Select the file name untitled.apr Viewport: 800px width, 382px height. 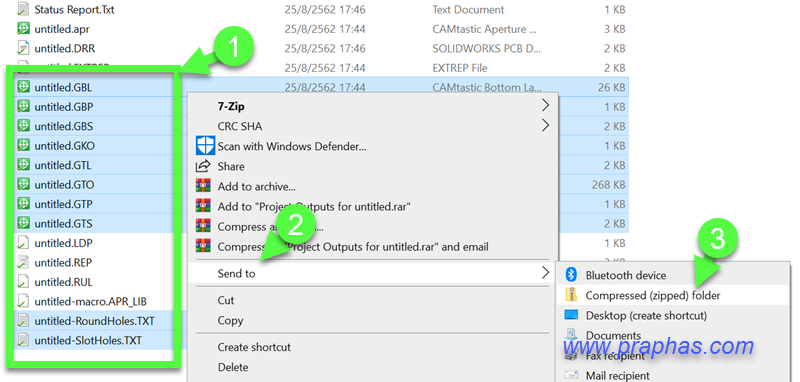click(x=62, y=30)
